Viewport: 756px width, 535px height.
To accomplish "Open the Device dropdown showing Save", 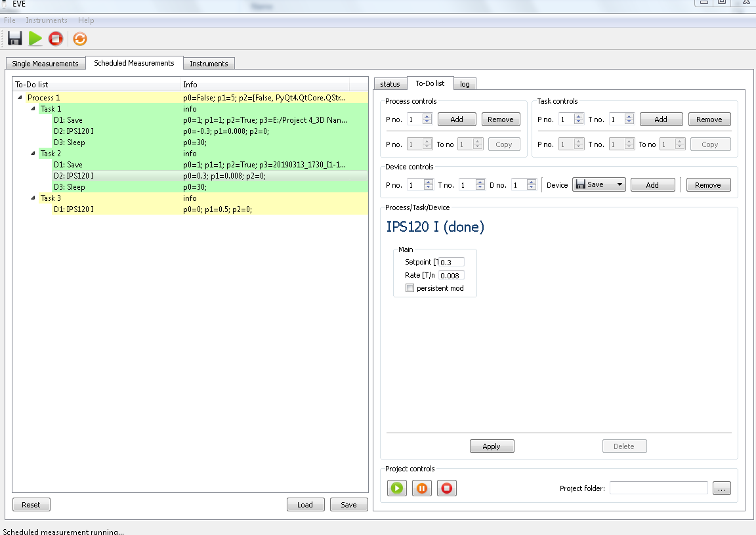I will tap(598, 185).
